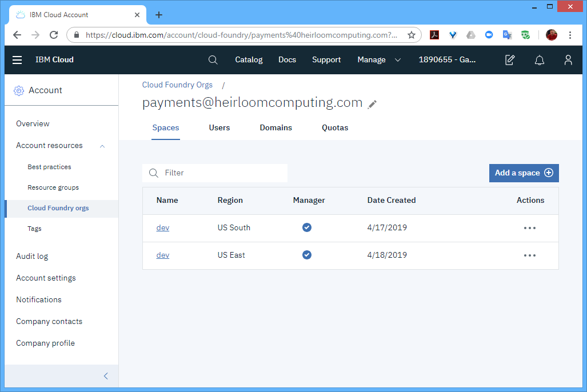The height and width of the screenshot is (392, 587).
Task: Click the blue Y extension icon in the browser toolbar
Action: point(453,35)
